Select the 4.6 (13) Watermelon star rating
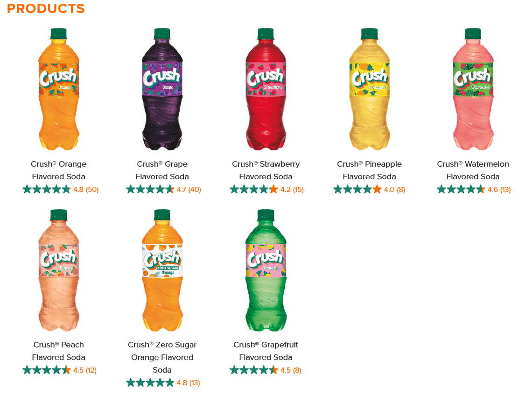The image size is (532, 396). (474, 190)
